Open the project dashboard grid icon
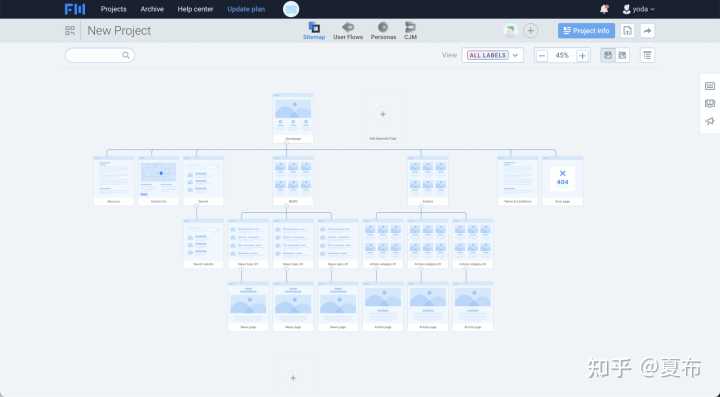The image size is (720, 397). tap(70, 31)
